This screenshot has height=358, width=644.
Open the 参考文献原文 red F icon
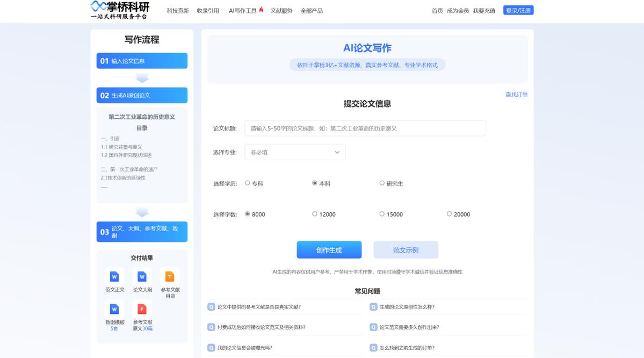pos(142,309)
